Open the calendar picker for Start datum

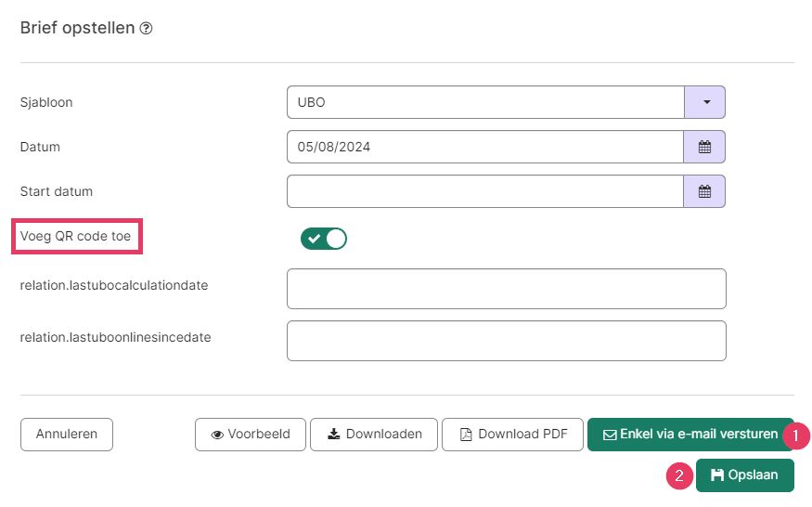[x=704, y=191]
